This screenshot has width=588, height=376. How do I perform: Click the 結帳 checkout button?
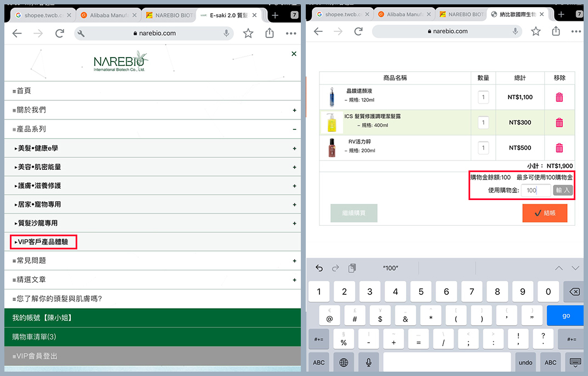click(x=545, y=213)
